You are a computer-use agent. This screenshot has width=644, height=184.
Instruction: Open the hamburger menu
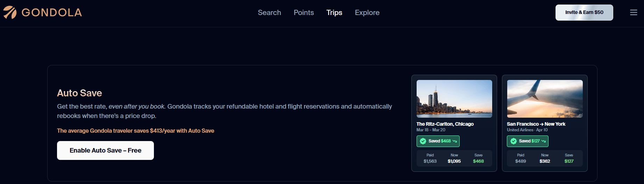coord(634,13)
